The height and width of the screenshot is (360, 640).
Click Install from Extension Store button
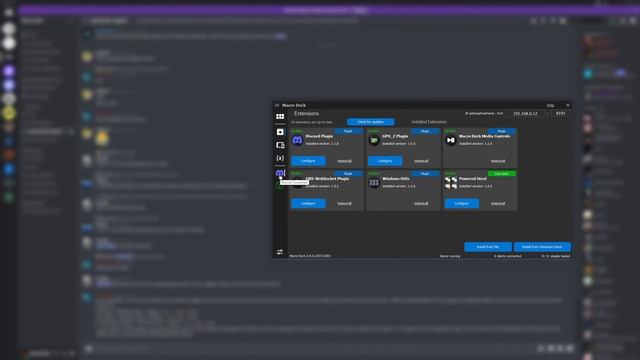542,247
